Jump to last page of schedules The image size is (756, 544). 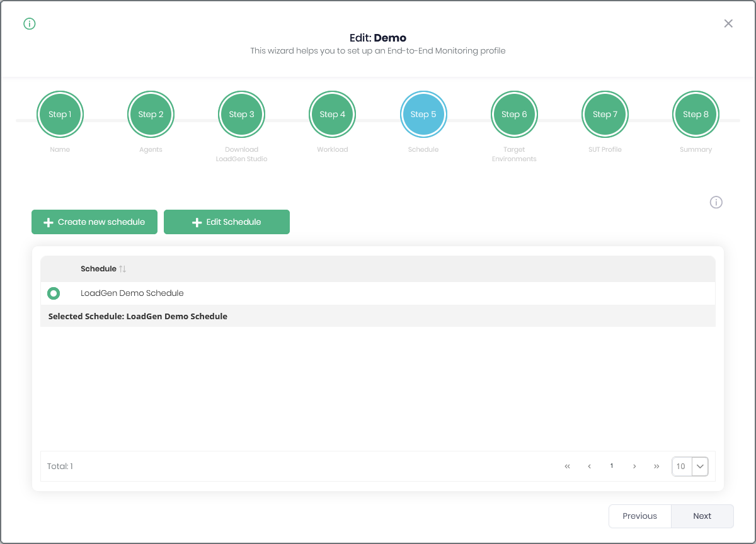click(x=656, y=467)
